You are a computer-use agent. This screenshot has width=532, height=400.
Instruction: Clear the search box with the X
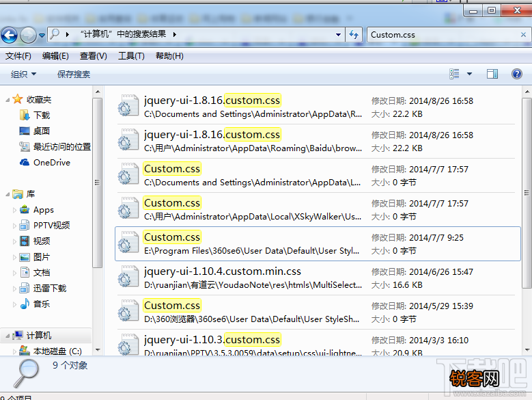[523, 35]
